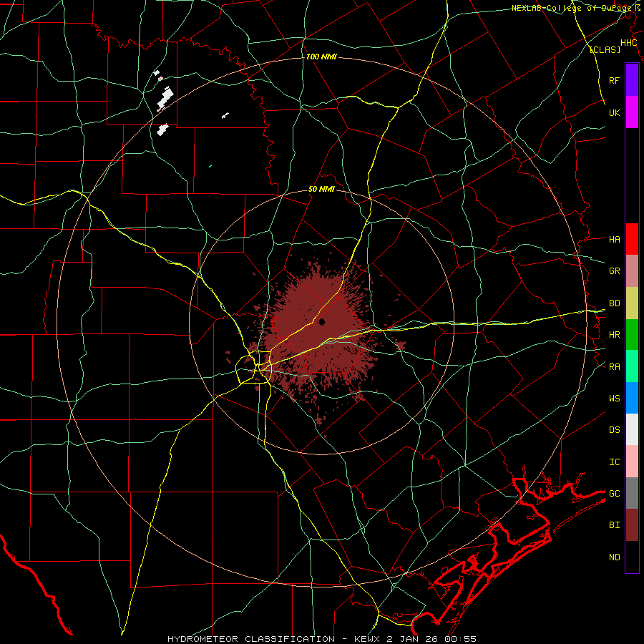Click the WS legend label text

click(615, 399)
